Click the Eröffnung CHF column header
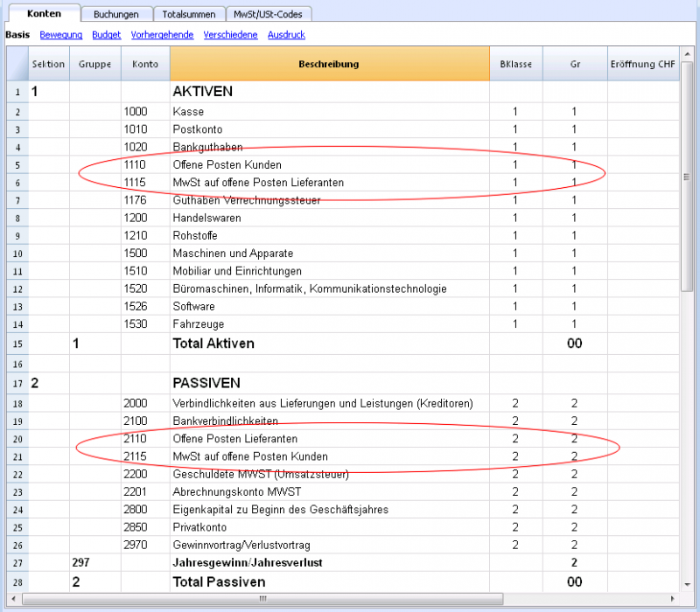The image size is (700, 612). tap(643, 64)
